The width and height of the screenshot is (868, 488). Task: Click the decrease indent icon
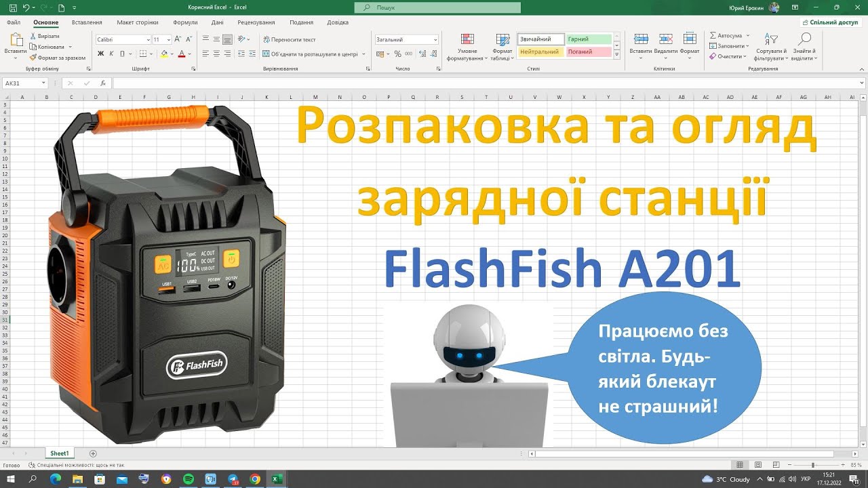(242, 54)
